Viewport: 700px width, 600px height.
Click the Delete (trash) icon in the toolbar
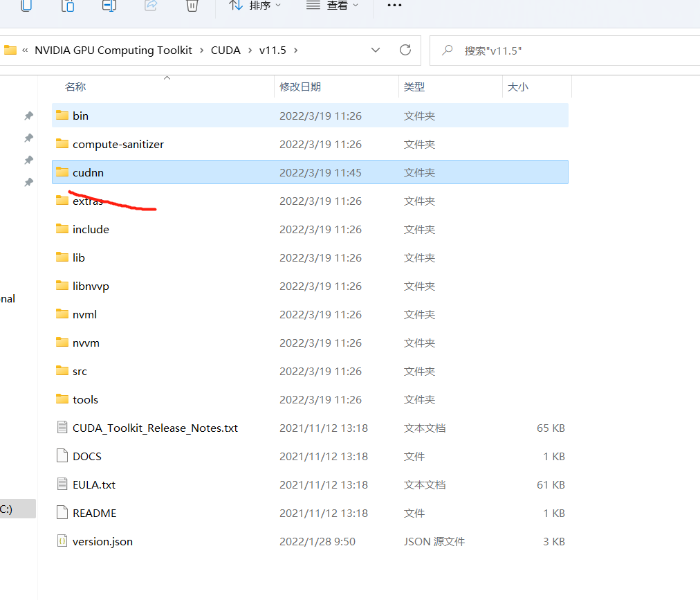(192, 7)
